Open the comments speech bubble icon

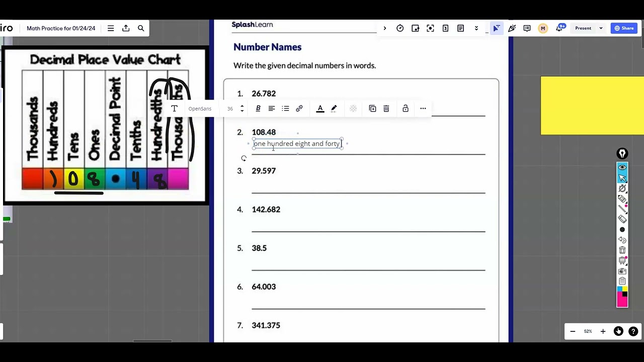pyautogui.click(x=527, y=28)
